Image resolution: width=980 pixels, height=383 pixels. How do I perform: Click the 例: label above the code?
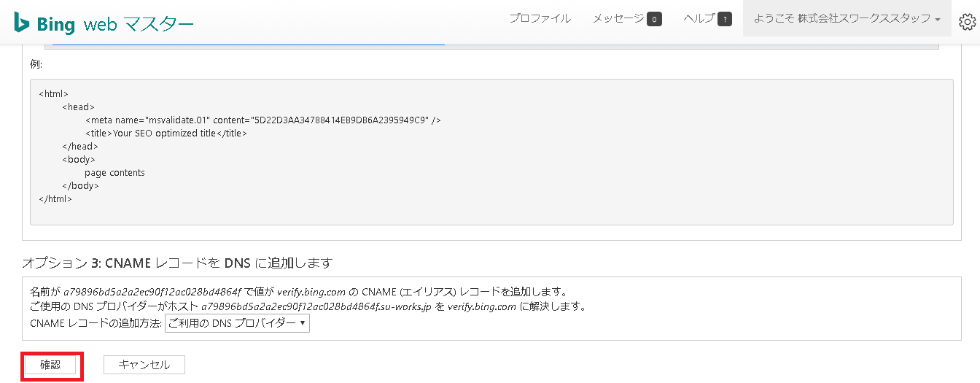36,64
